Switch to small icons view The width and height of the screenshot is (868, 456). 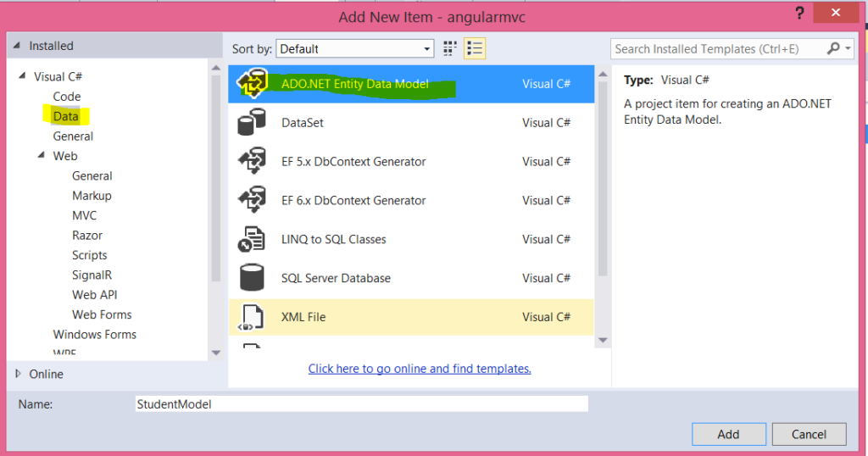pos(450,49)
